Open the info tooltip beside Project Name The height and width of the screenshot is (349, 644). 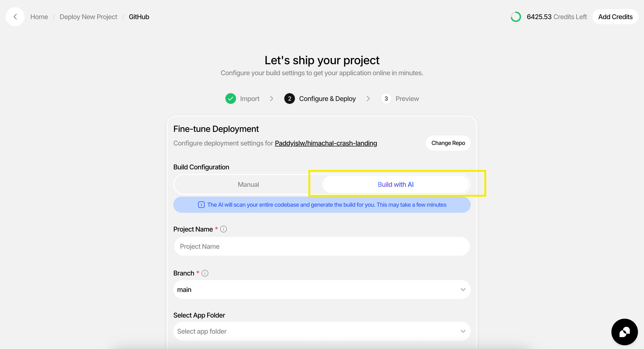pyautogui.click(x=223, y=229)
